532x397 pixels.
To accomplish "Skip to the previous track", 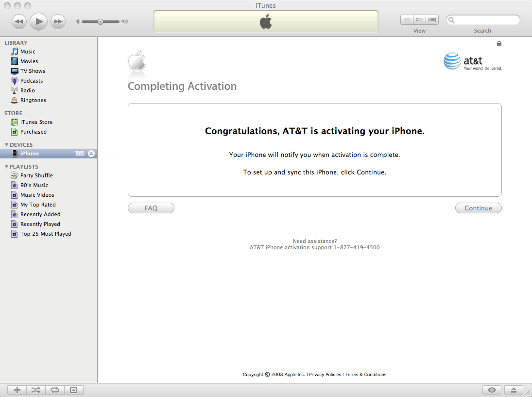I will click(x=19, y=21).
